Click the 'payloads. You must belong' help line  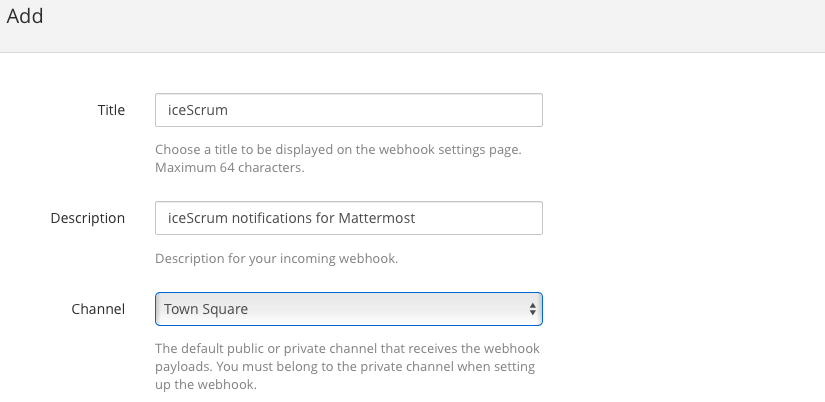pos(345,367)
